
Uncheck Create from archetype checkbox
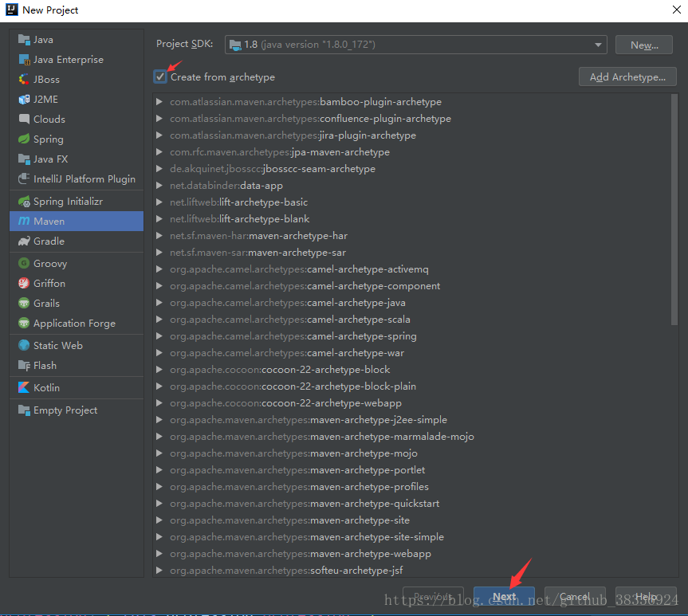point(160,77)
